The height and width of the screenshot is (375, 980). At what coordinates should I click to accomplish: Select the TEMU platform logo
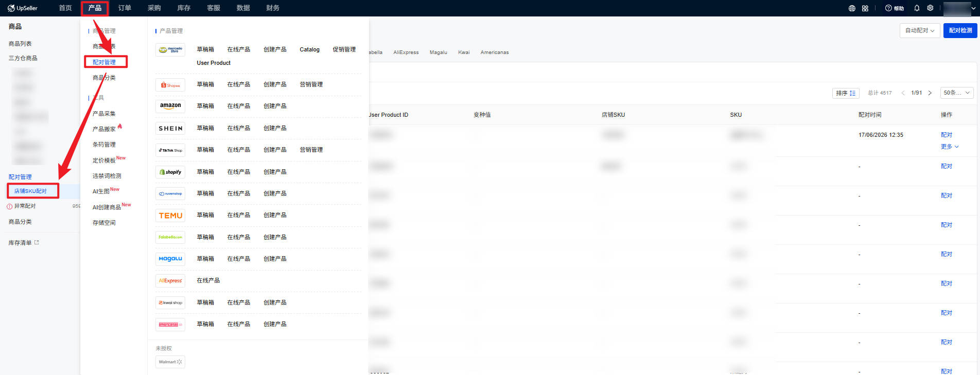pyautogui.click(x=170, y=216)
